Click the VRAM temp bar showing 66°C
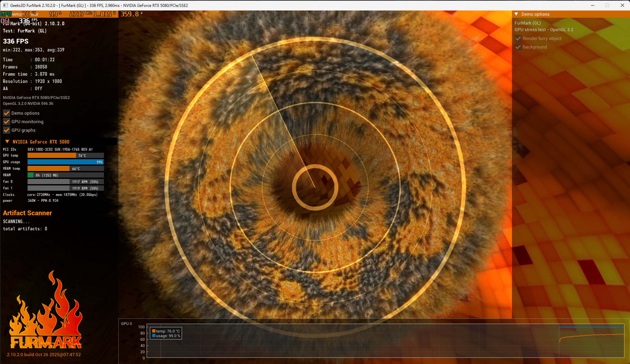This screenshot has width=630, height=364. (66, 169)
